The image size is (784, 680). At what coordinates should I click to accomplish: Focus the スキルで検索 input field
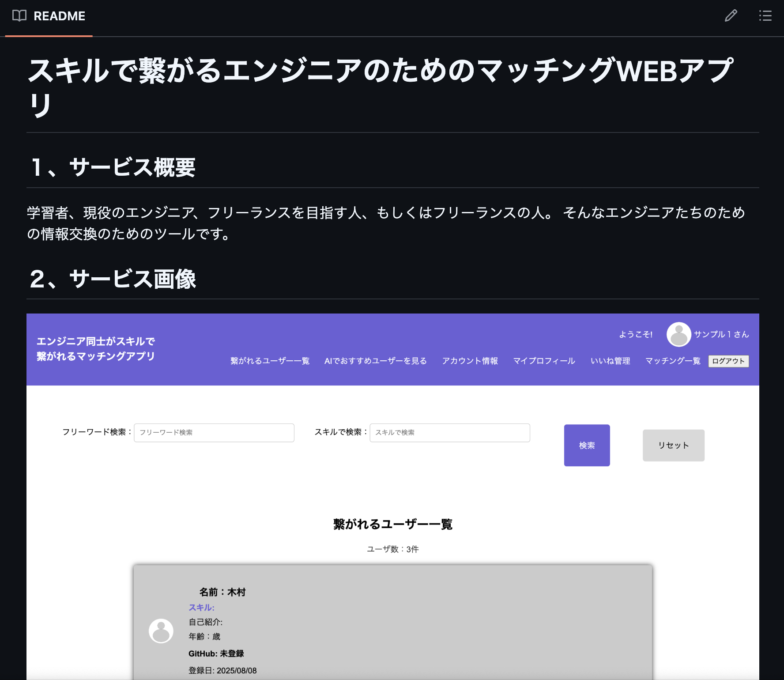(x=449, y=433)
